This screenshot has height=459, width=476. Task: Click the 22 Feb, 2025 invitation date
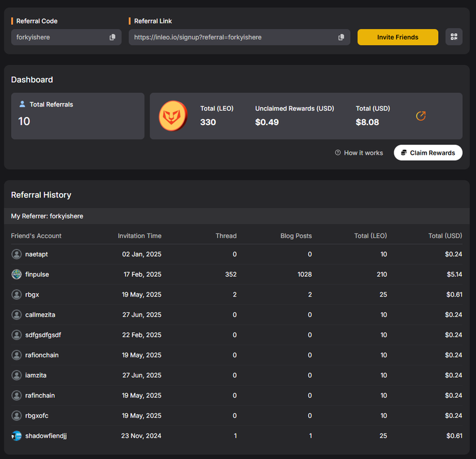142,335
